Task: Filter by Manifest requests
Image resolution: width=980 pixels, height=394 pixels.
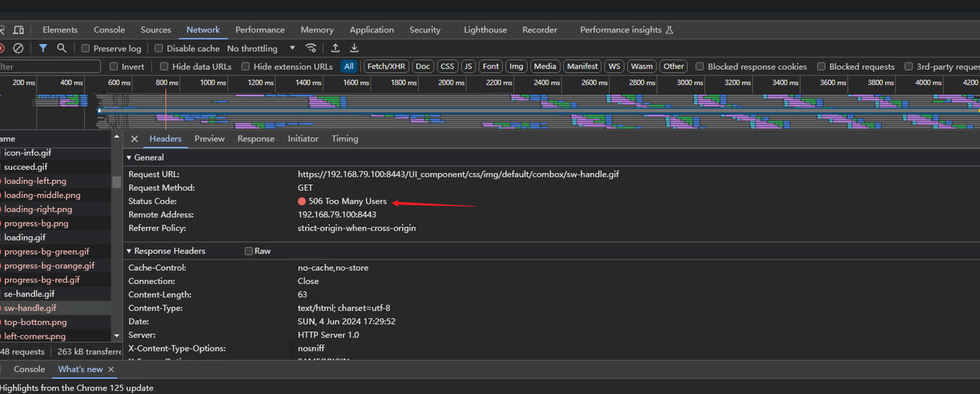Action: pyautogui.click(x=582, y=66)
